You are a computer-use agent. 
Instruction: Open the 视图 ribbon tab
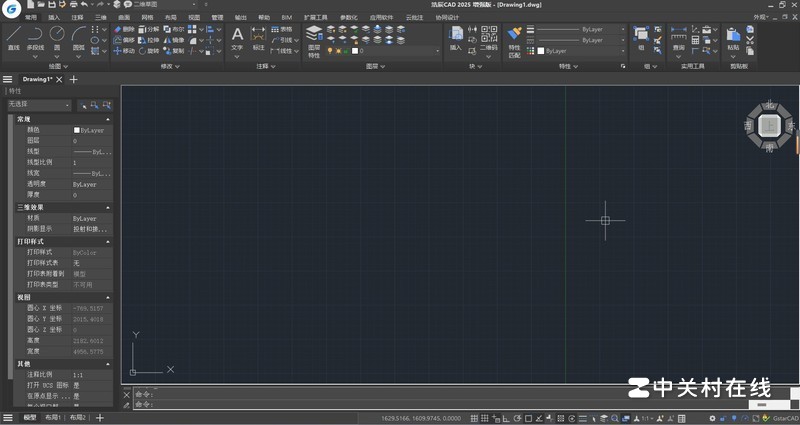pyautogui.click(x=194, y=17)
